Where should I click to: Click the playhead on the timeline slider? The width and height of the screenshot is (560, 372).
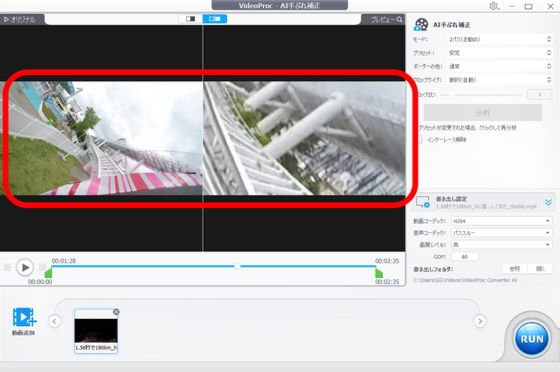[x=237, y=266]
